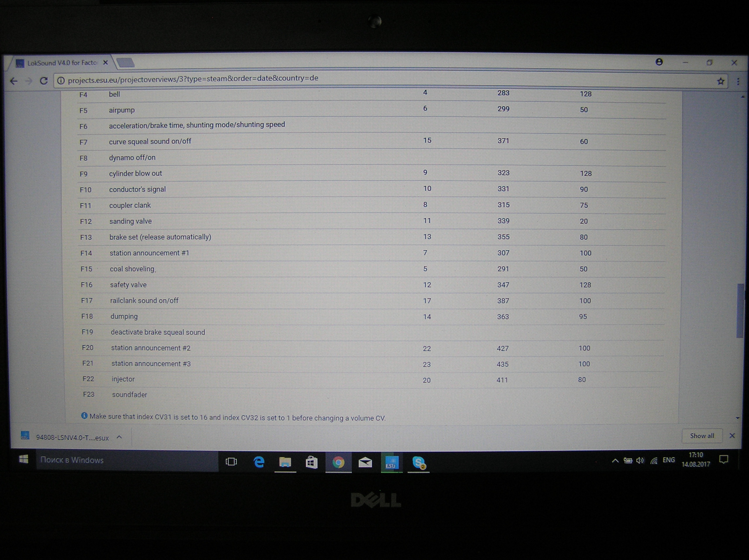
Task: Open Microsoft Edge from taskbar
Action: click(259, 462)
